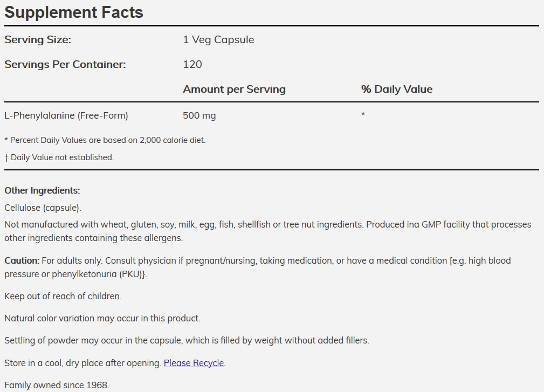Click the Percent Daily Values footnote
This screenshot has width=544, height=392.
(105, 140)
